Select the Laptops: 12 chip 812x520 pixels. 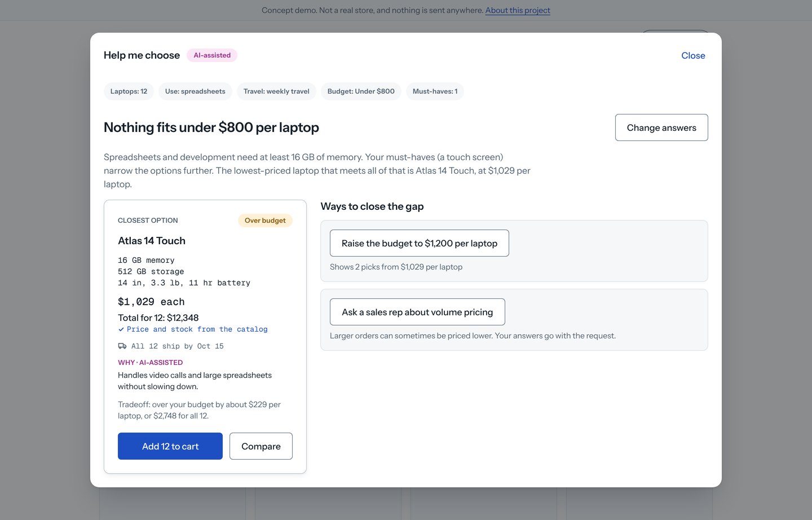[x=129, y=91]
